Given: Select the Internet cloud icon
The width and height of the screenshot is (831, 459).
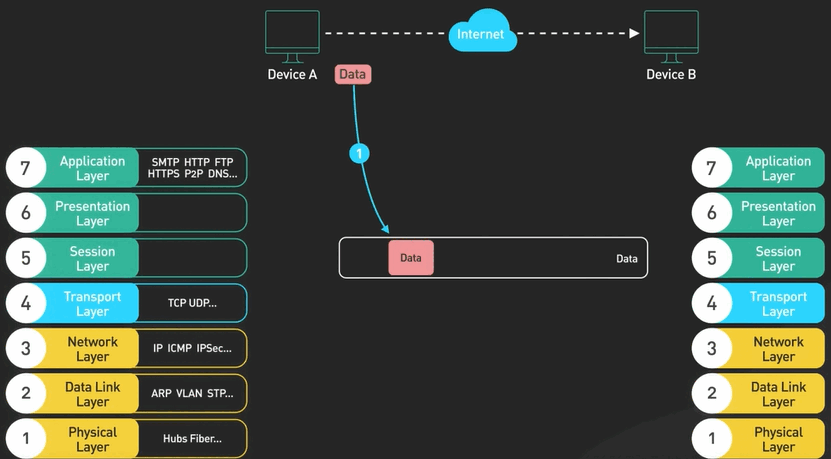Looking at the screenshot, I should click(x=482, y=34).
